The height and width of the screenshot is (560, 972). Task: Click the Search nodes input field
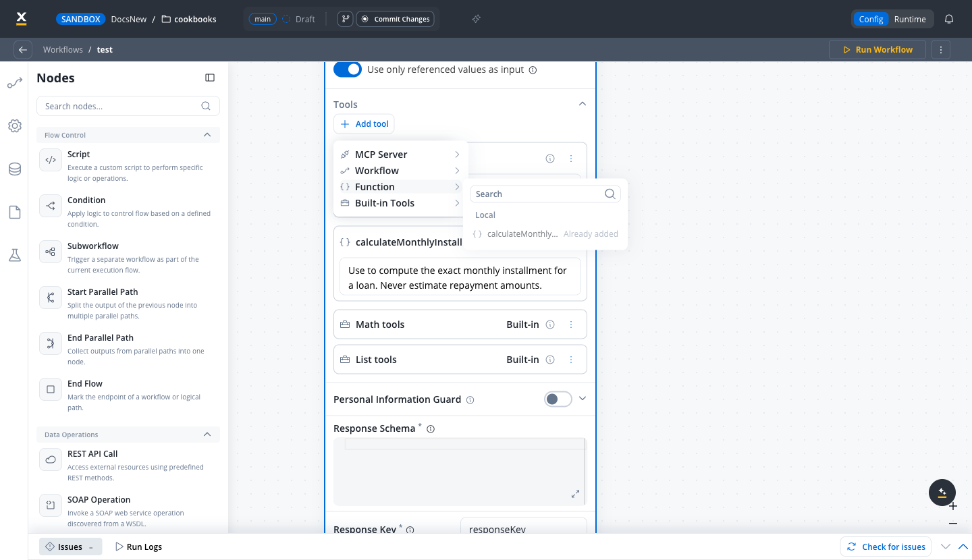tap(128, 106)
